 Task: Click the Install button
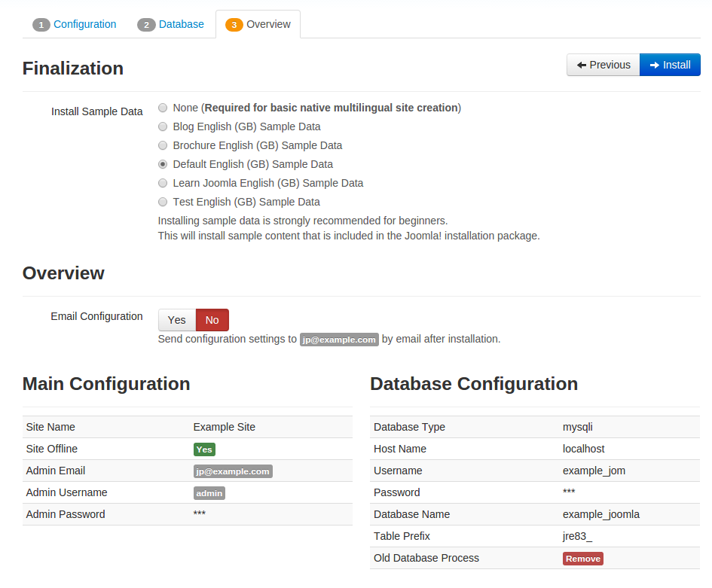click(670, 65)
